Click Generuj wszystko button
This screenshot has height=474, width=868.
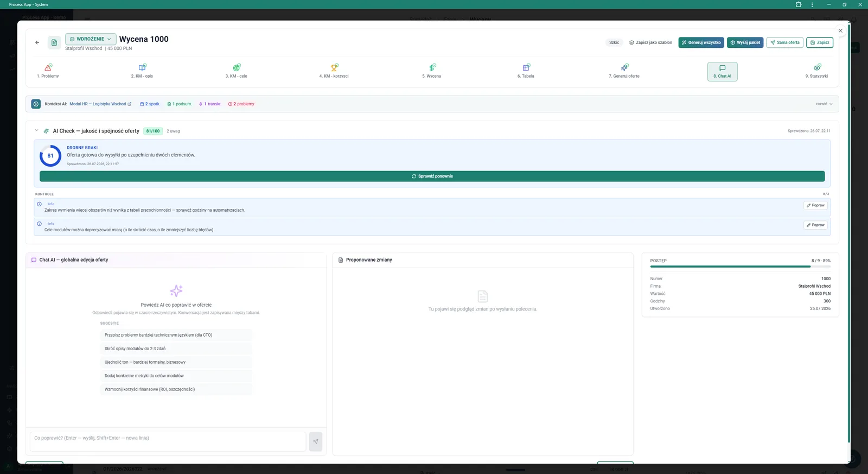701,42
